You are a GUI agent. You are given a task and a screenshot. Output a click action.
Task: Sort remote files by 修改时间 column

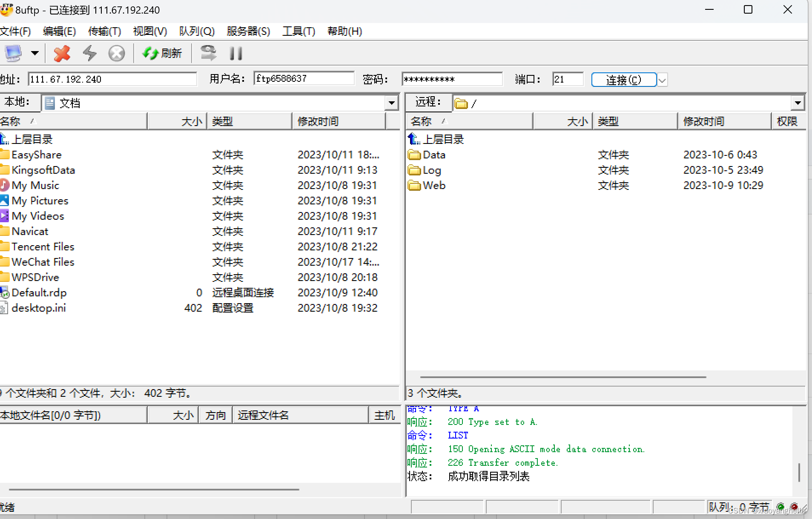click(724, 121)
